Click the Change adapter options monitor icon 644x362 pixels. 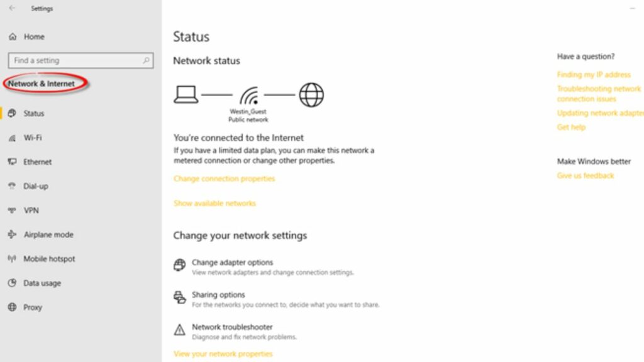point(179,266)
